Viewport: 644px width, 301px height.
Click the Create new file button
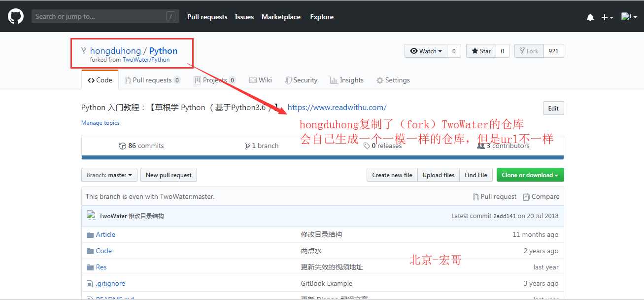point(392,175)
